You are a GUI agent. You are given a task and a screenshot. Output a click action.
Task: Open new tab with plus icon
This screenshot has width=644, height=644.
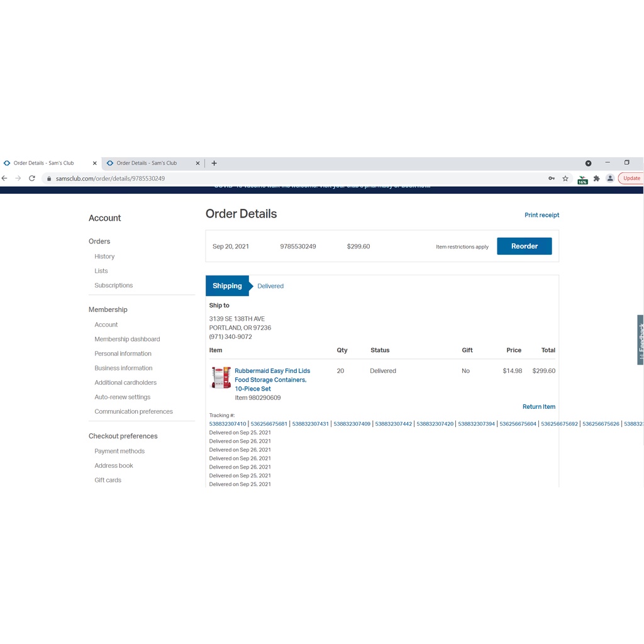[x=214, y=163]
